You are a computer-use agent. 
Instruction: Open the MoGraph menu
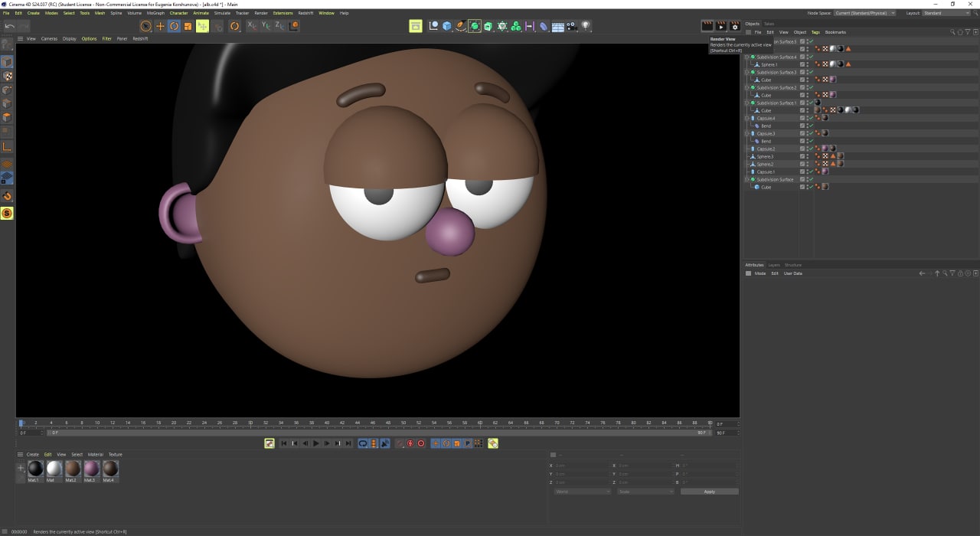click(155, 13)
